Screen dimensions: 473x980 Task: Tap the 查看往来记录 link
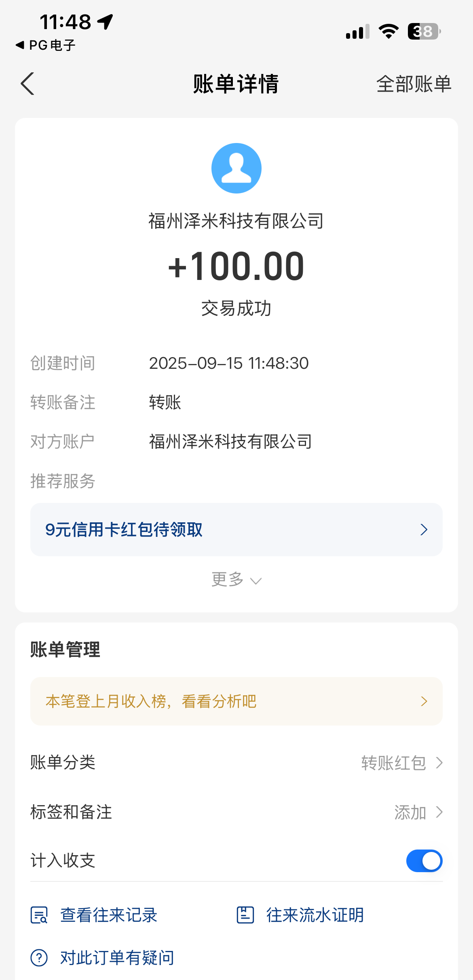[108, 915]
